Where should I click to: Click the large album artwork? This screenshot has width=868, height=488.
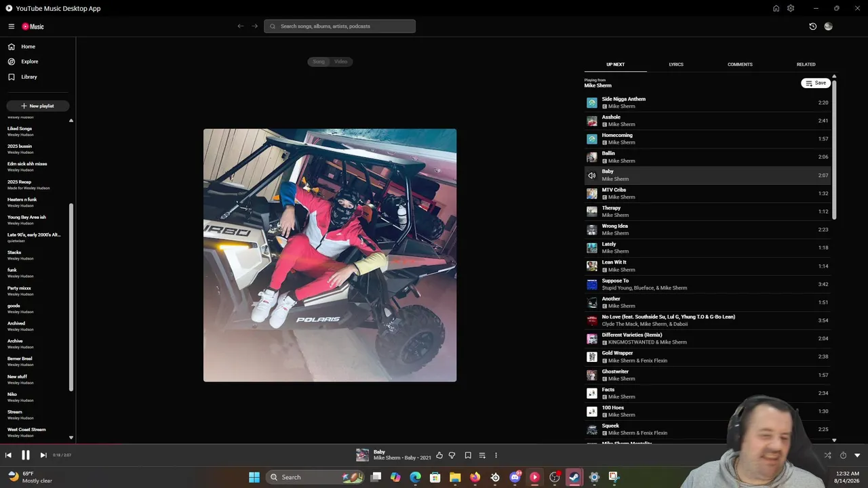coord(330,255)
